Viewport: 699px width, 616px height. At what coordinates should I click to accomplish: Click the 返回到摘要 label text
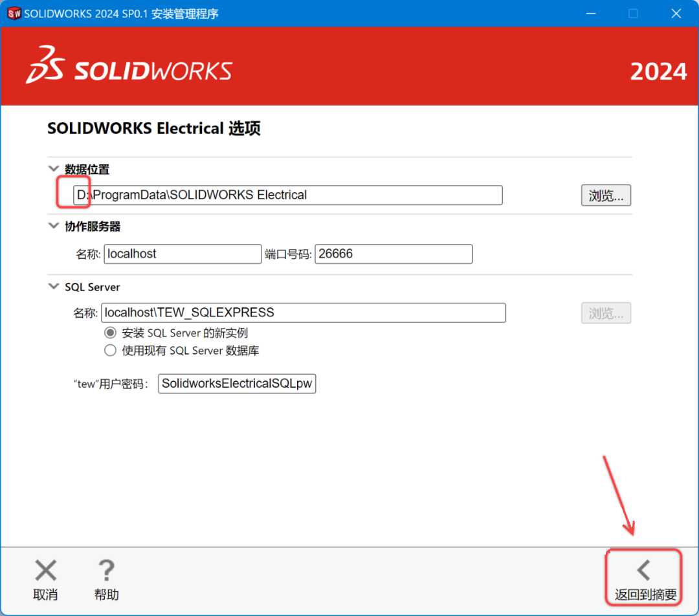[x=645, y=595]
